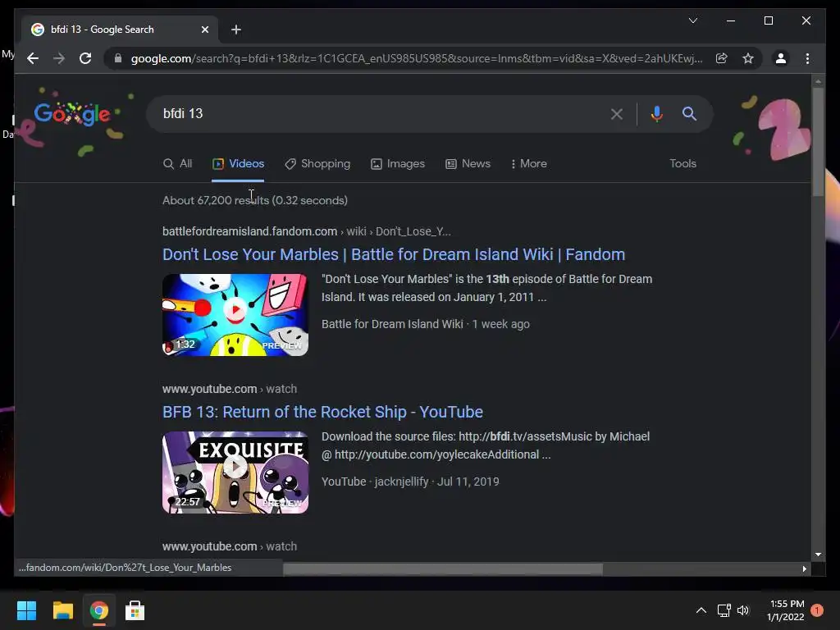Screen dimensions: 840x630
Task: Click the scroll right arrow
Action: 804,569
